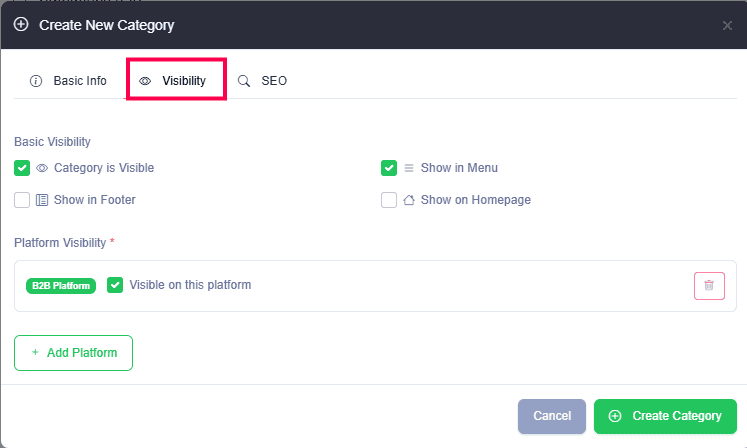Click the magnifier icon on SEO tab
747x448 pixels.
pyautogui.click(x=244, y=81)
